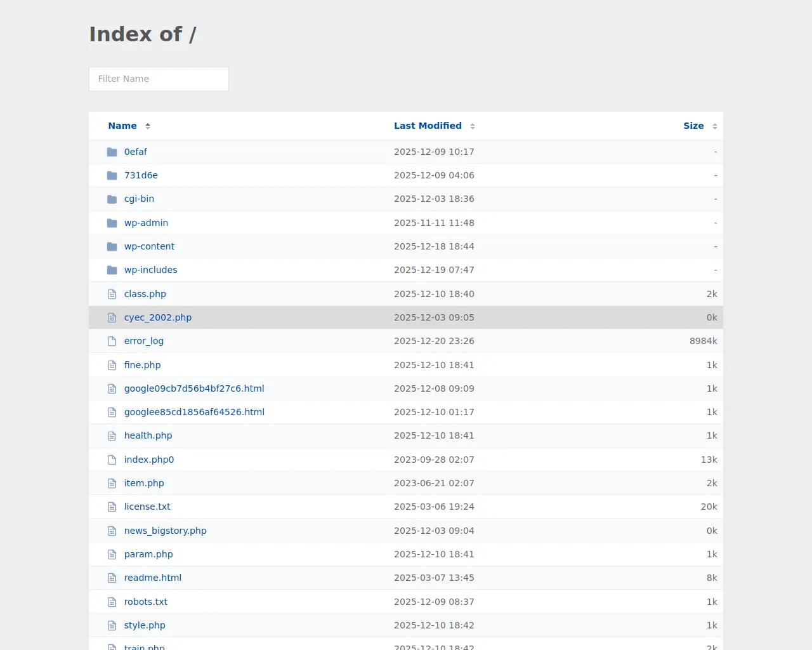Viewport: 812px width, 650px height.
Task: Open the wp-content directory link
Action: pos(149,246)
